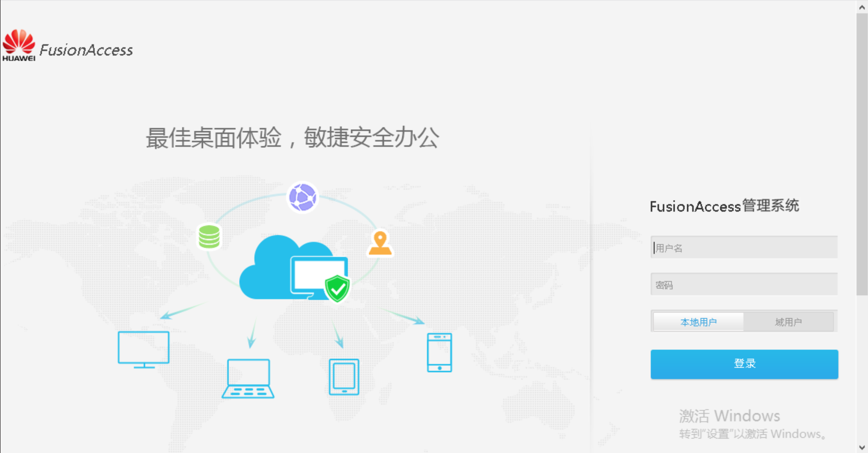Select the purple globe icon
The height and width of the screenshot is (453, 868).
click(303, 197)
